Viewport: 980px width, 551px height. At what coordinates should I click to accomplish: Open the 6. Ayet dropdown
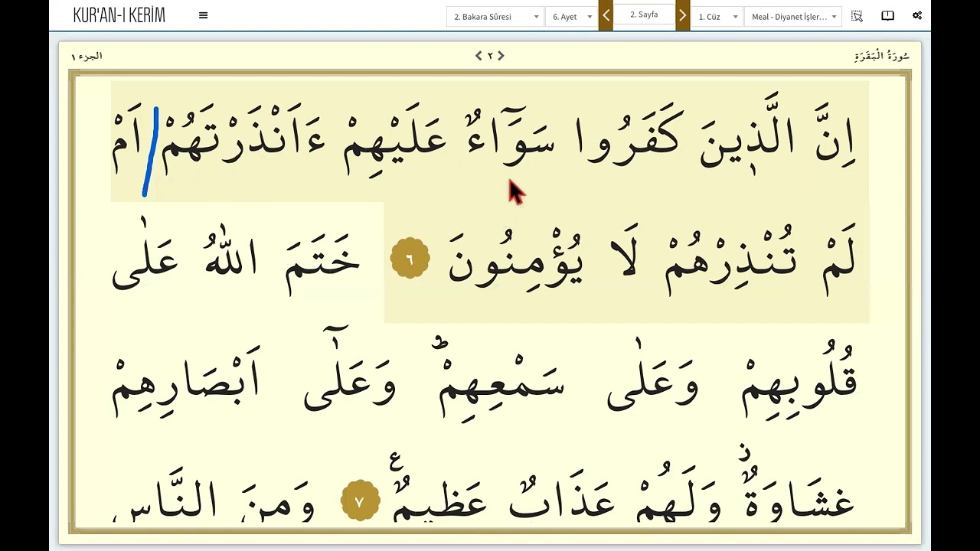pyautogui.click(x=570, y=17)
